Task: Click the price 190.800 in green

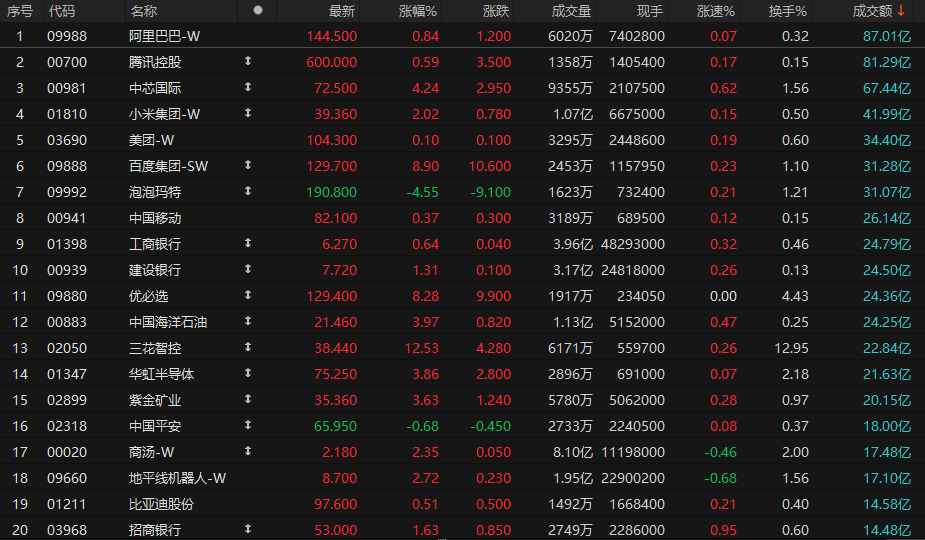Action: point(332,192)
